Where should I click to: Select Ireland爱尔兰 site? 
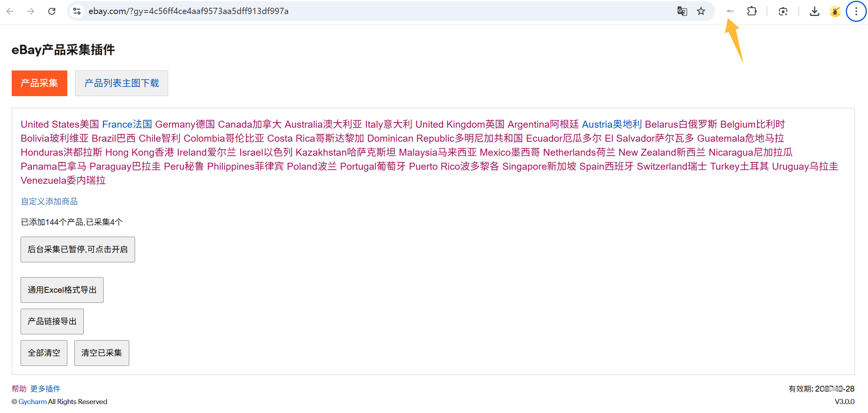[206, 153]
